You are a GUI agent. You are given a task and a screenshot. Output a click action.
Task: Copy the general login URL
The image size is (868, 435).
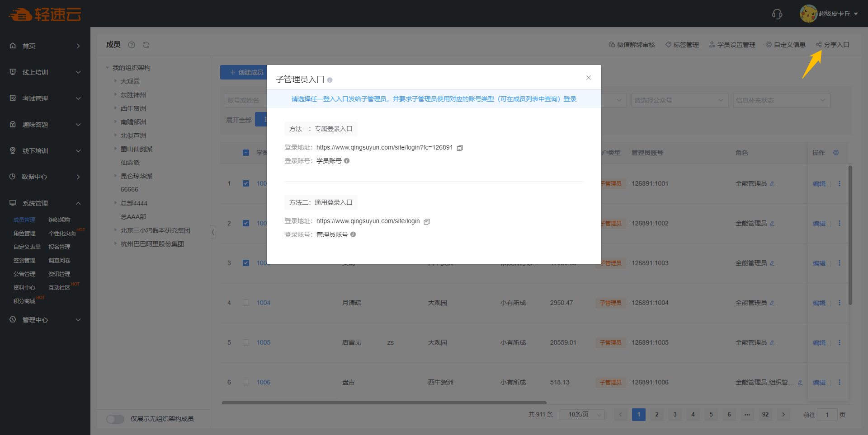[426, 221]
